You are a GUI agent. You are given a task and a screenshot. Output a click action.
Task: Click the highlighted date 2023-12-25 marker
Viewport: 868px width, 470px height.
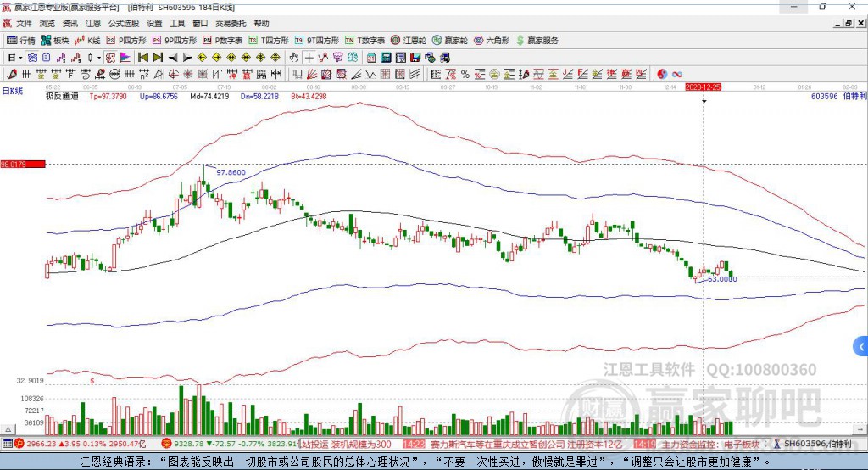coord(703,87)
